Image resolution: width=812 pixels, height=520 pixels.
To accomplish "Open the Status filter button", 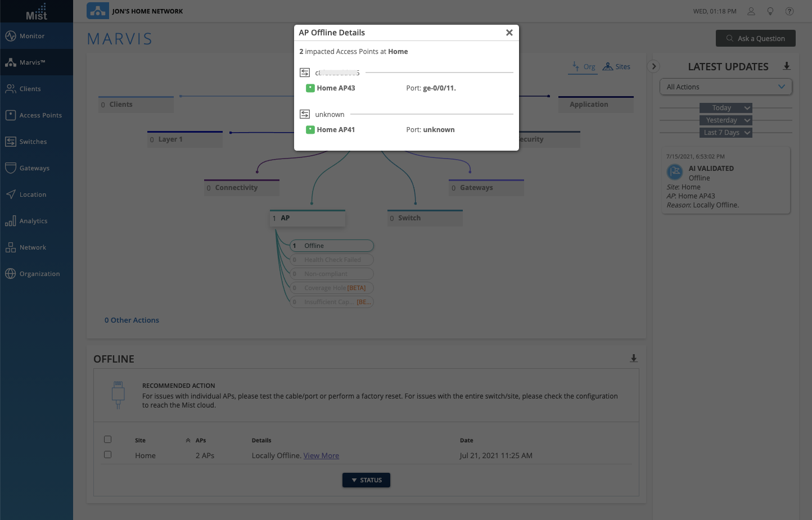I will coord(366,480).
